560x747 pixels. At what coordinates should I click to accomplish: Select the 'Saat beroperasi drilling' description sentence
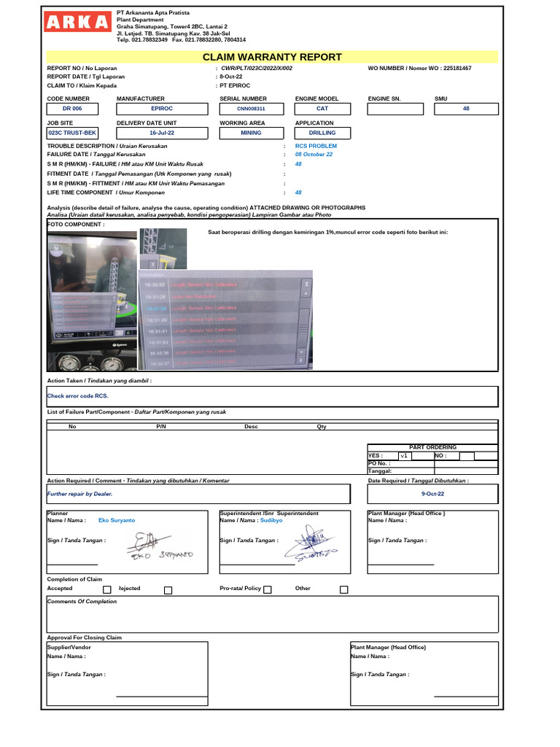click(x=327, y=233)
